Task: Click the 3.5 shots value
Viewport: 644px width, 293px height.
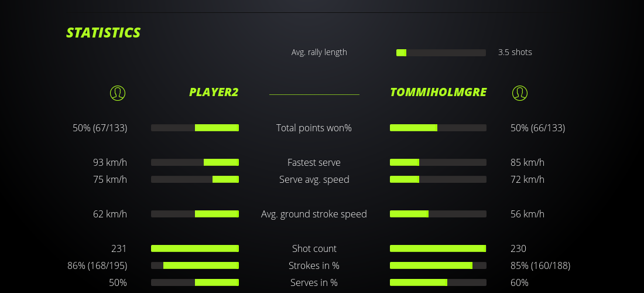Action: [515, 52]
